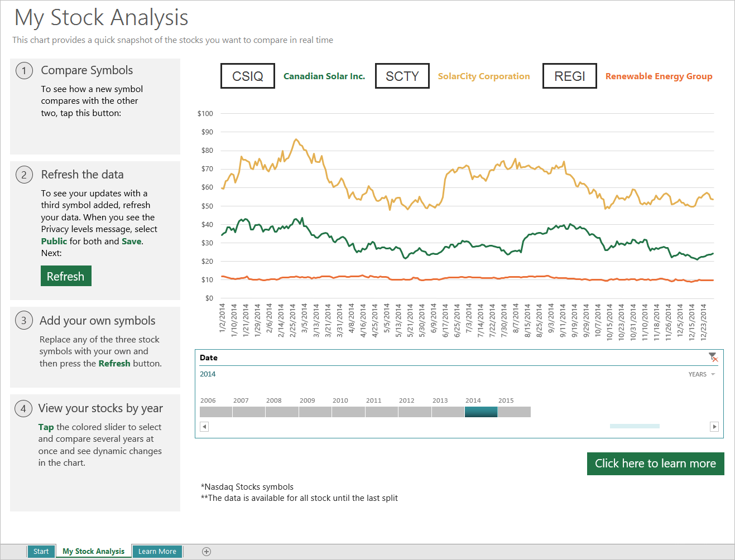Select the 2010 period on the timeline

coord(348,412)
